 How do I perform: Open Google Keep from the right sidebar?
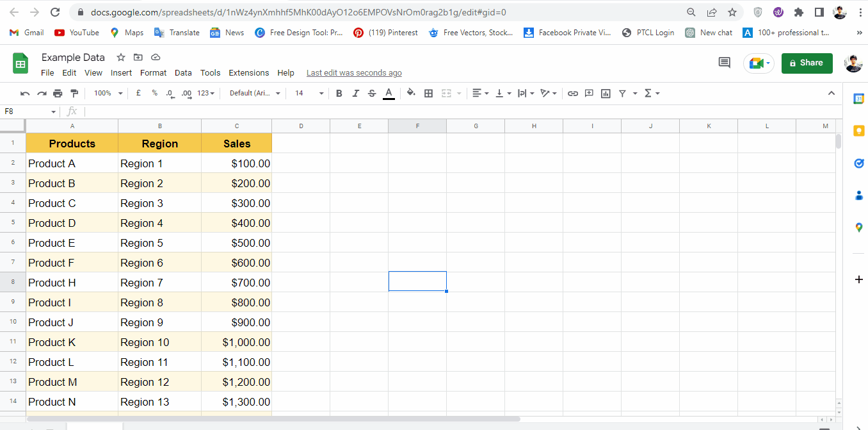coord(858,130)
